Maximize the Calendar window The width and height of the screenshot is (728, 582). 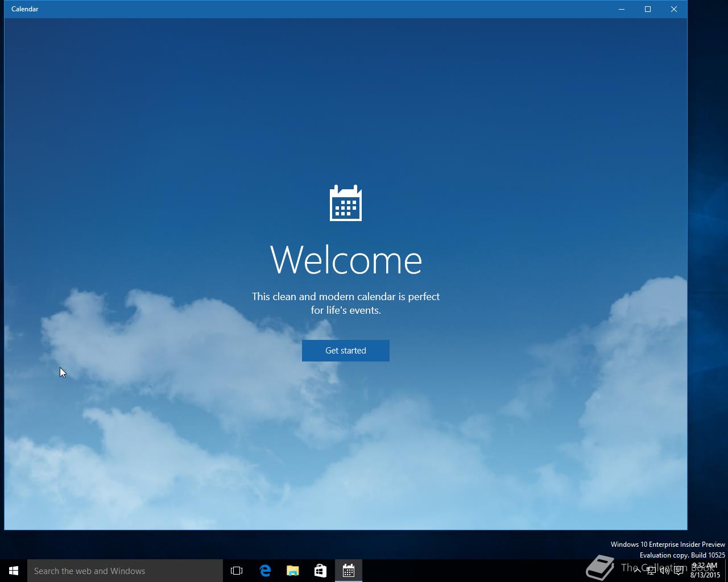coord(648,9)
